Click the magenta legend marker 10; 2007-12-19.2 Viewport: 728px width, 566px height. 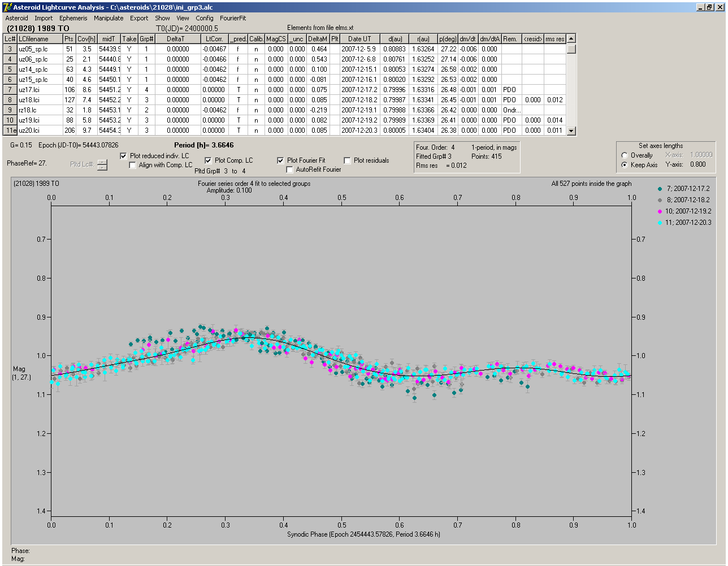coord(660,211)
